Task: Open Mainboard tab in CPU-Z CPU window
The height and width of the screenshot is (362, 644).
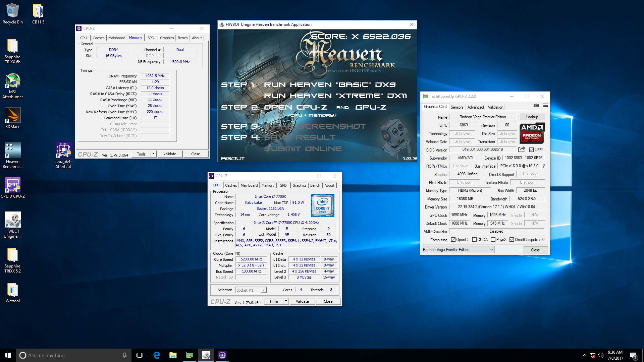Action: click(249, 185)
